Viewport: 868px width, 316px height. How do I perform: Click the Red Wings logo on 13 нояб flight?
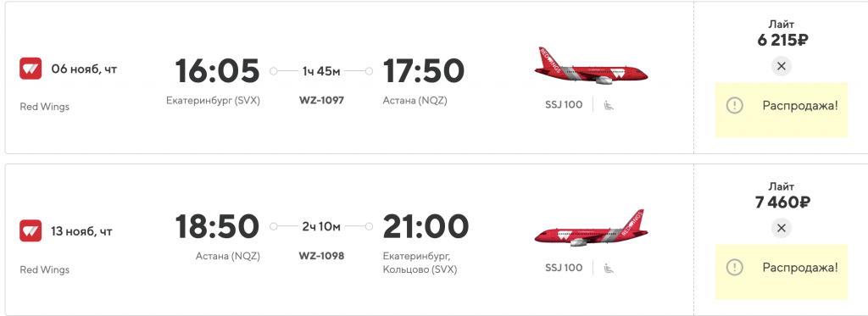[x=31, y=230]
